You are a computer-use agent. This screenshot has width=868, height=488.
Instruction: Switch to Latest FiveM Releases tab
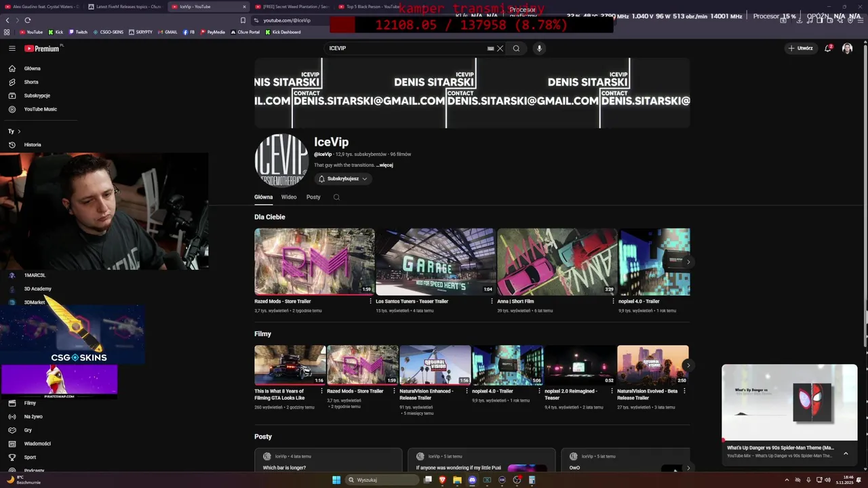(x=125, y=7)
